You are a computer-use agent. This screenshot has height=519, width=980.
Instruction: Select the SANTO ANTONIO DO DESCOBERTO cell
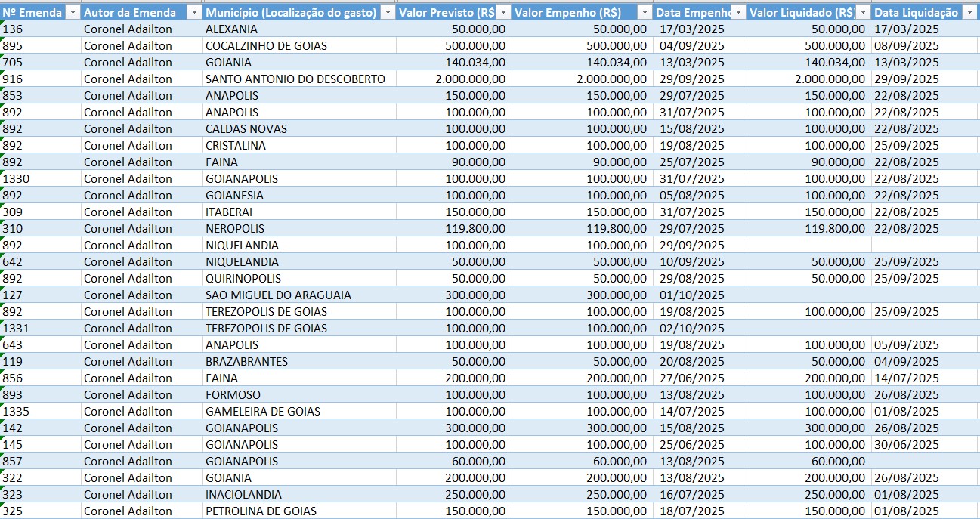(x=295, y=79)
